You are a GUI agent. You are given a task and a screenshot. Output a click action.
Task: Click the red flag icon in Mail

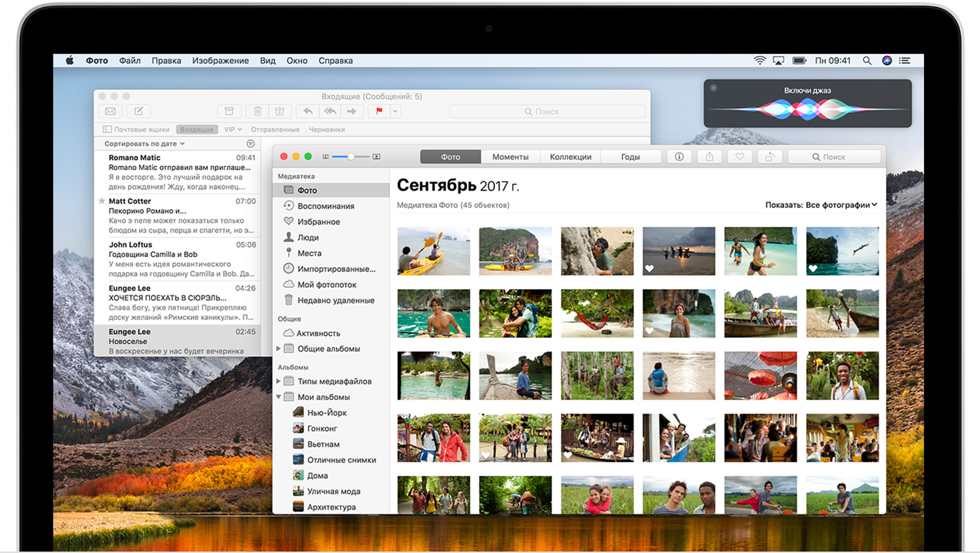[379, 111]
